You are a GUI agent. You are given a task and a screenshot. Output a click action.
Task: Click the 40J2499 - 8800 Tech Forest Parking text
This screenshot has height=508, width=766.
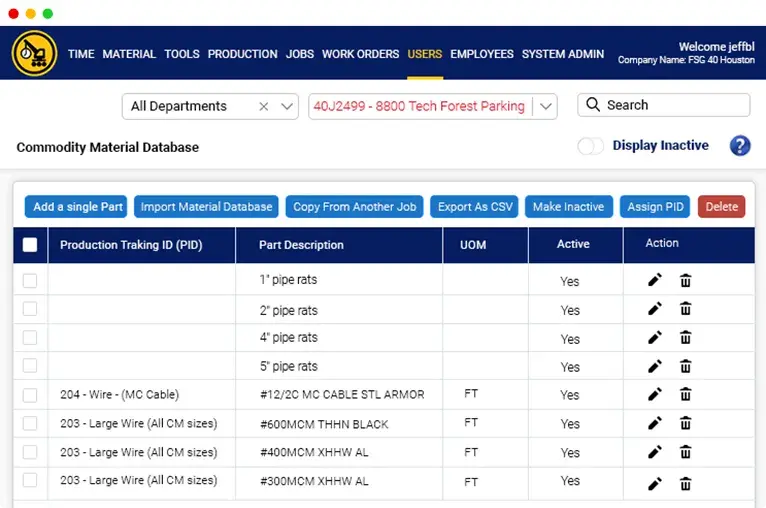click(x=419, y=106)
